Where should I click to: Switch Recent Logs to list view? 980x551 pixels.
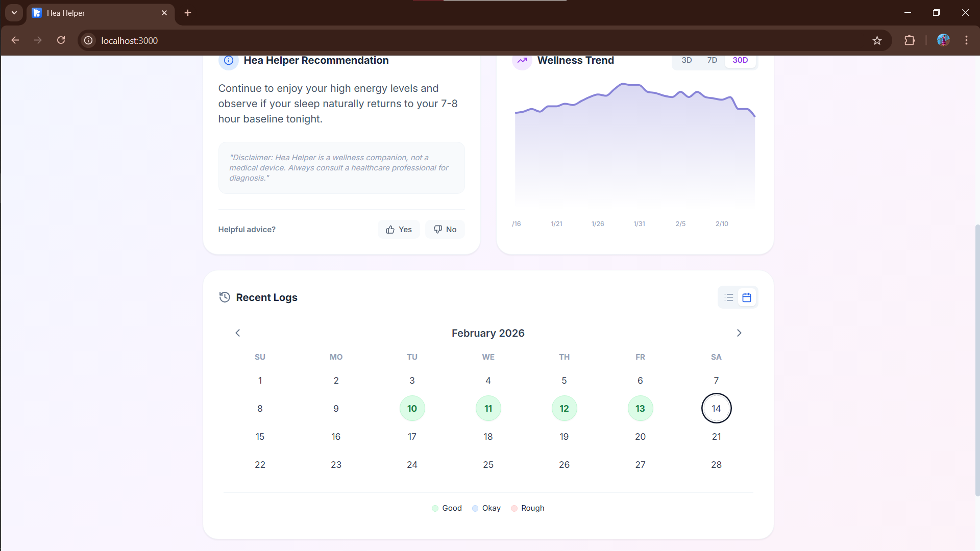pyautogui.click(x=728, y=297)
